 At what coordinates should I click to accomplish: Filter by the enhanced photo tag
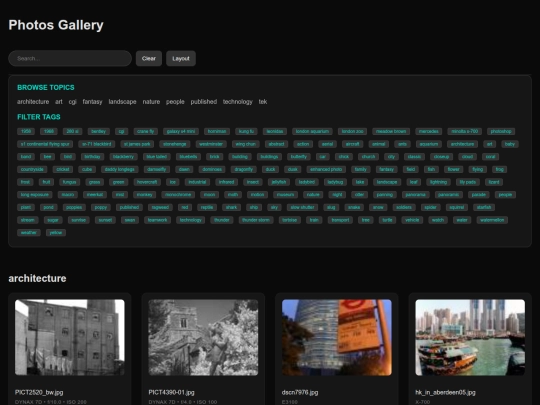[x=326, y=169]
